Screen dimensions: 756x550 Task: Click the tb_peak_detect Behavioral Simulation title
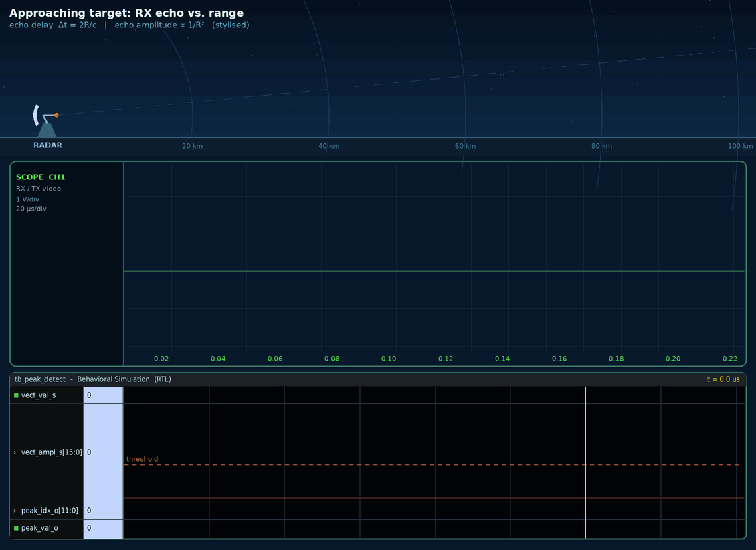pyautogui.click(x=92, y=379)
